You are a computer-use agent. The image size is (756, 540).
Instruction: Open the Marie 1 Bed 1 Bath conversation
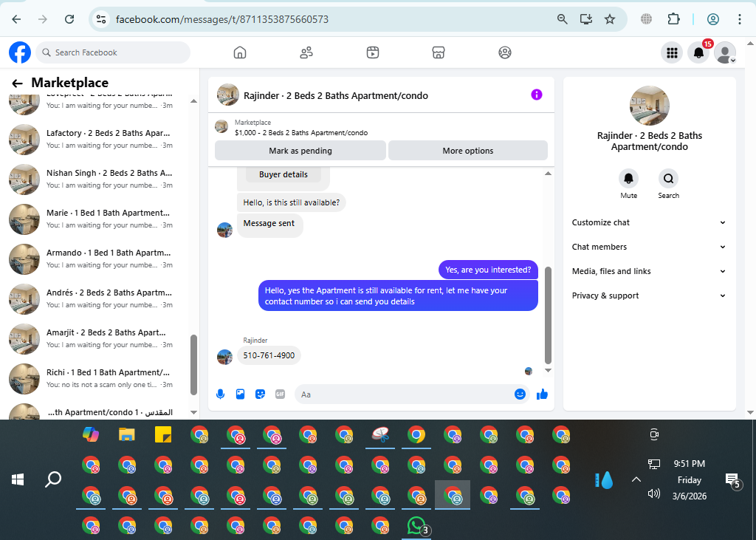tap(97, 219)
